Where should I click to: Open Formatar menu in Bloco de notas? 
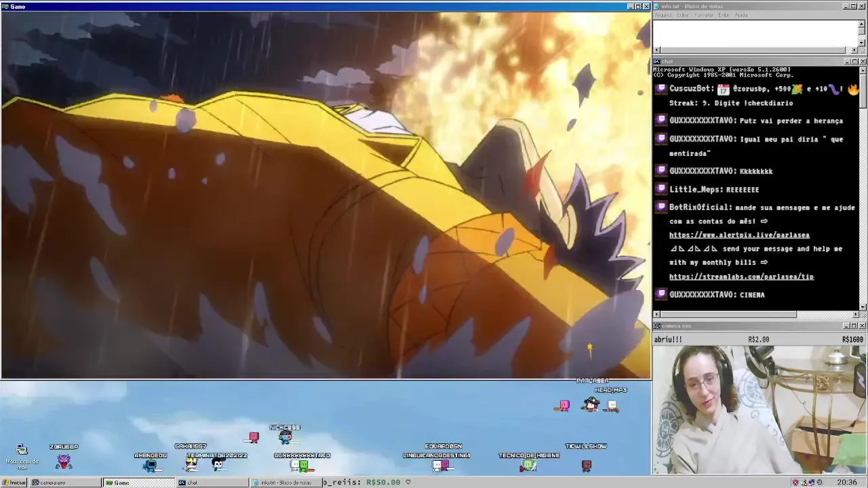[x=704, y=15]
